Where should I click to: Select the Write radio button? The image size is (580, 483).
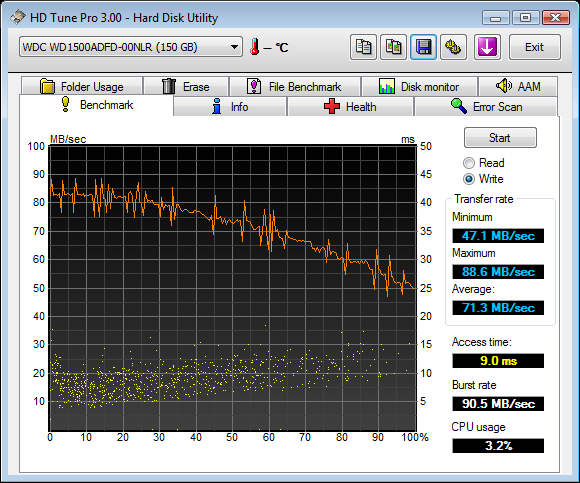[x=469, y=179]
